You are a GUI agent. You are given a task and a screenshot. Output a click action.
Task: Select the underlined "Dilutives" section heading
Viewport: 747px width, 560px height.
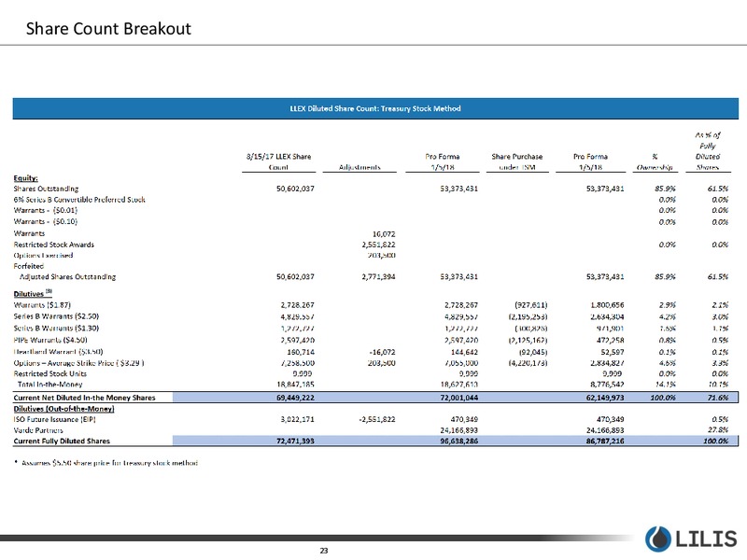coord(33,294)
